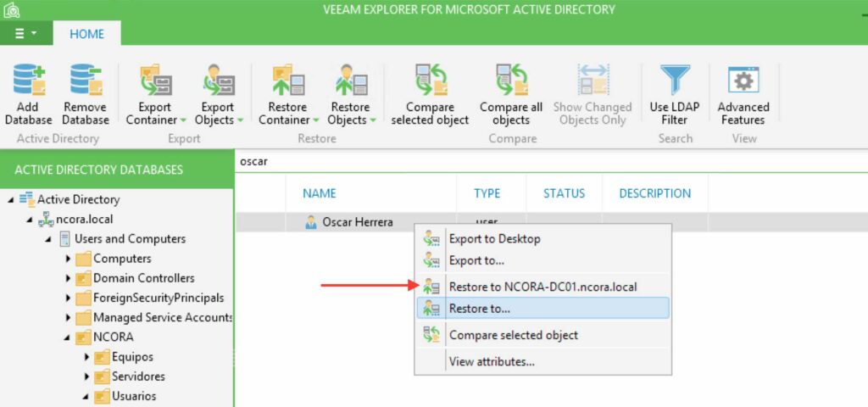Select Restore to NCORA-DC01.ncora.local menu entry
Viewport: 868px width, 407px height.
[x=542, y=287]
